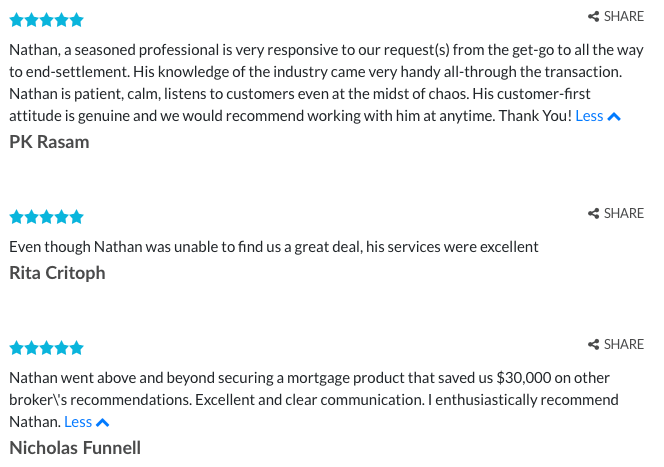Click share icon on Nicholas Funnell review

(593, 345)
